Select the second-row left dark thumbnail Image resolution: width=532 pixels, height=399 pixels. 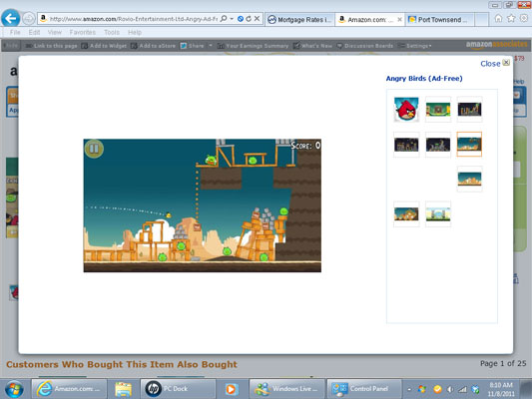[x=406, y=145]
